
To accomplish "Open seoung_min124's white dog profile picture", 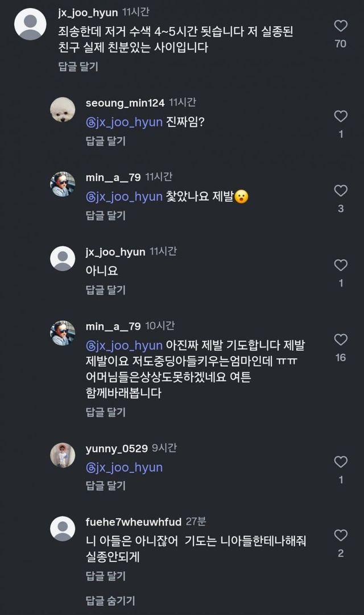I will (x=63, y=110).
